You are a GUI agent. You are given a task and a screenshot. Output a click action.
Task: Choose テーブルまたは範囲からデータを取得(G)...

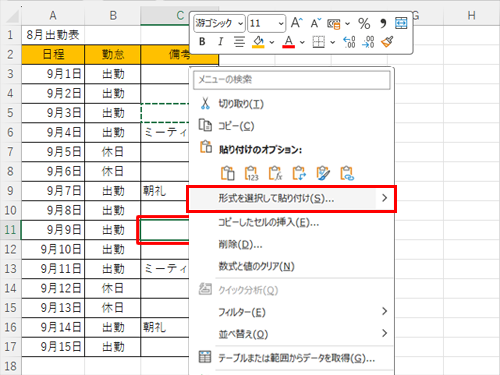[292, 358]
